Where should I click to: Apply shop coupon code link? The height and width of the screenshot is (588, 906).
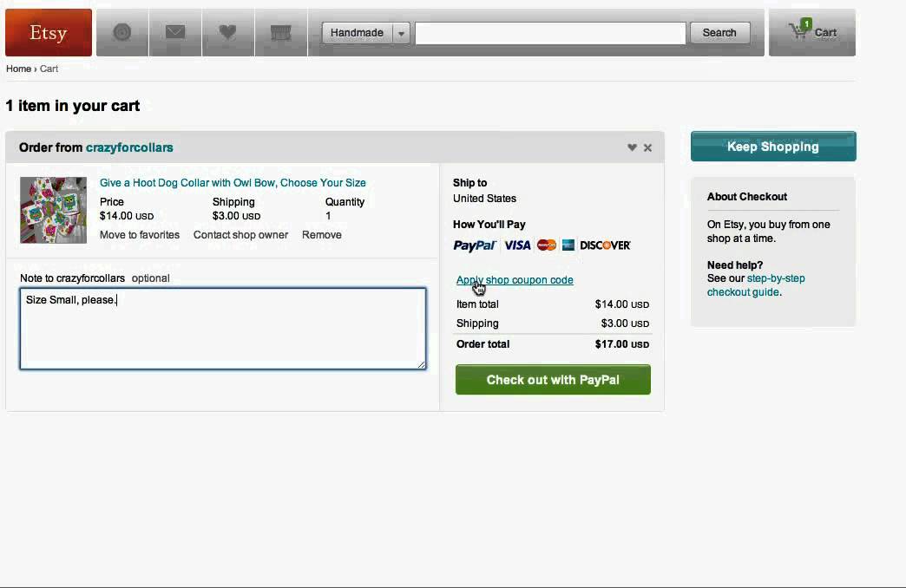click(x=515, y=280)
